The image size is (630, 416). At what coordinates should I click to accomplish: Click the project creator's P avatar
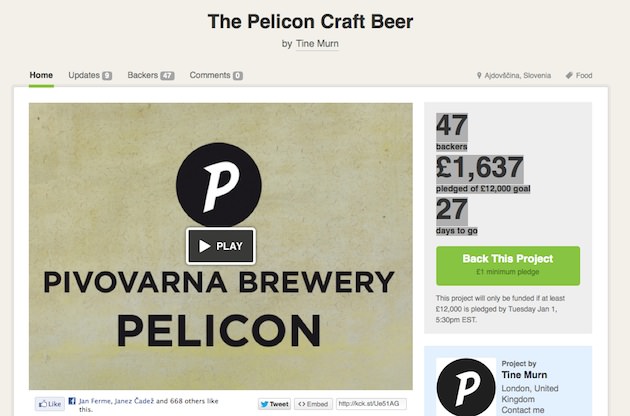coord(466,387)
